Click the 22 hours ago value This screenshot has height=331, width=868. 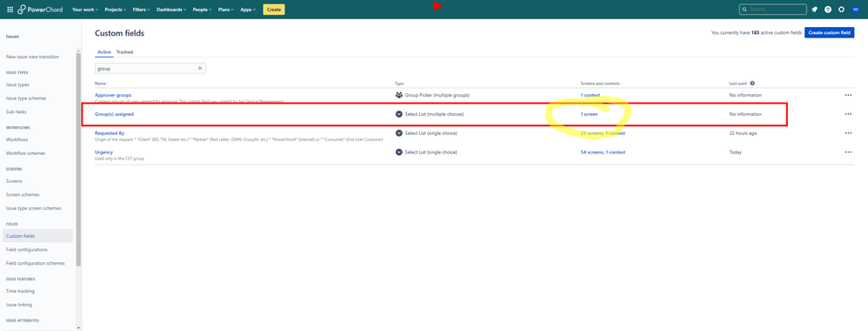pyautogui.click(x=743, y=133)
